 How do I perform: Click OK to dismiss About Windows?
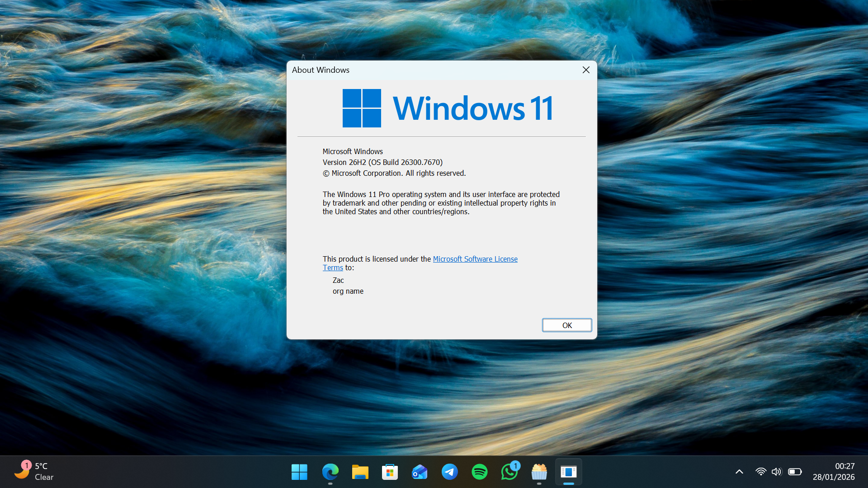pyautogui.click(x=566, y=325)
